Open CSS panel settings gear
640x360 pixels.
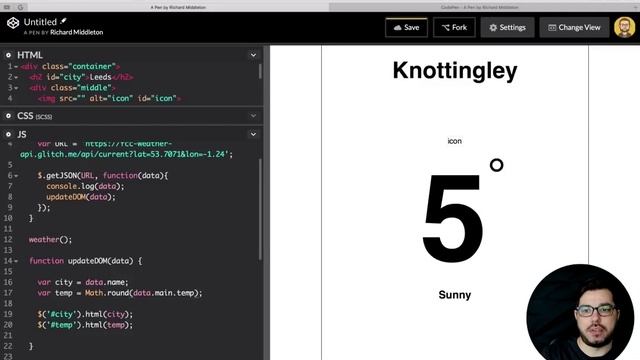[x=8, y=116]
